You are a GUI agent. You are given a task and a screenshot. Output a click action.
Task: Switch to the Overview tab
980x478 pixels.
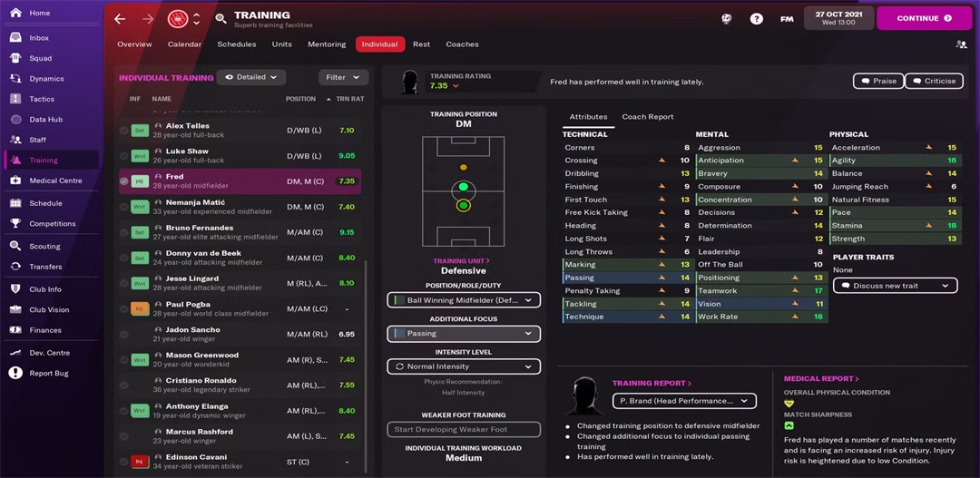[x=134, y=44]
